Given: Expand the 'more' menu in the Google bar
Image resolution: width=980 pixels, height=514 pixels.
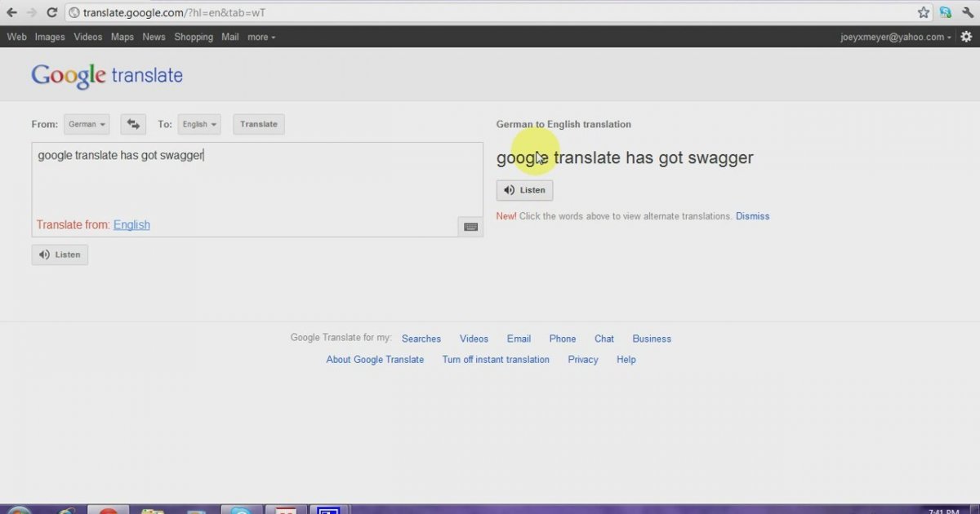Looking at the screenshot, I should [261, 37].
